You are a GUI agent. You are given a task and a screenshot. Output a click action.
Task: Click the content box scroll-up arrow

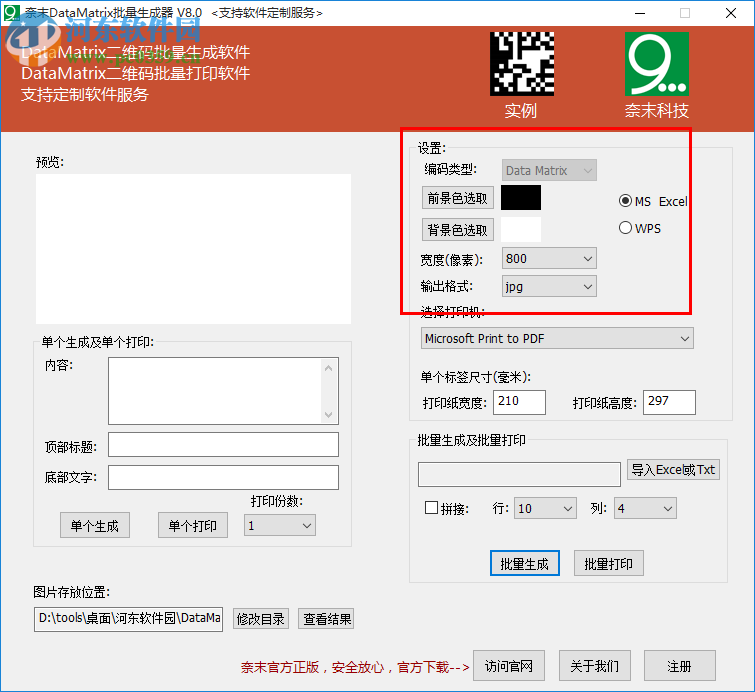pos(328,368)
